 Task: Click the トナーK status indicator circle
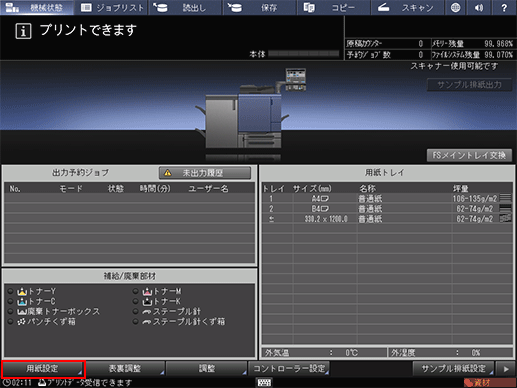click(x=135, y=301)
